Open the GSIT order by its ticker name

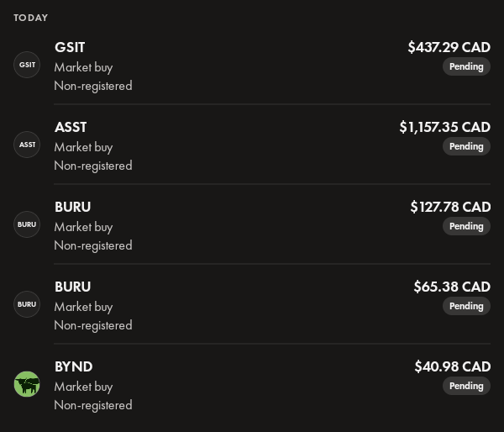tap(70, 47)
